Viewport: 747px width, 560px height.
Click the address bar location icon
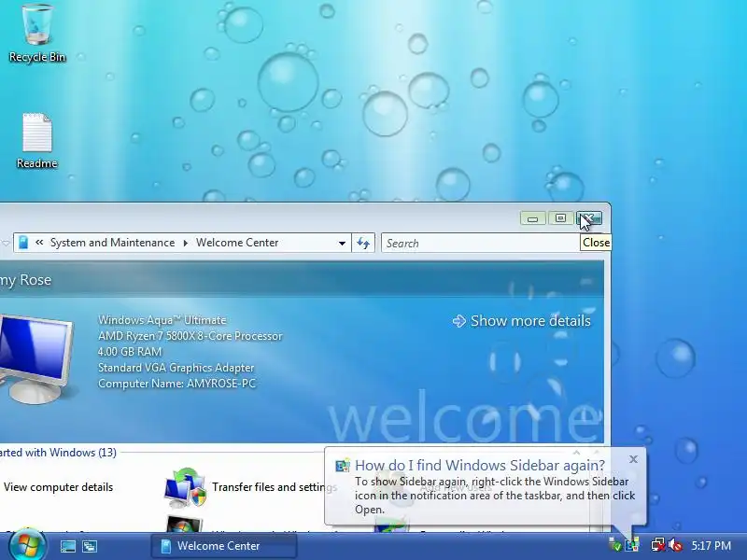23,243
